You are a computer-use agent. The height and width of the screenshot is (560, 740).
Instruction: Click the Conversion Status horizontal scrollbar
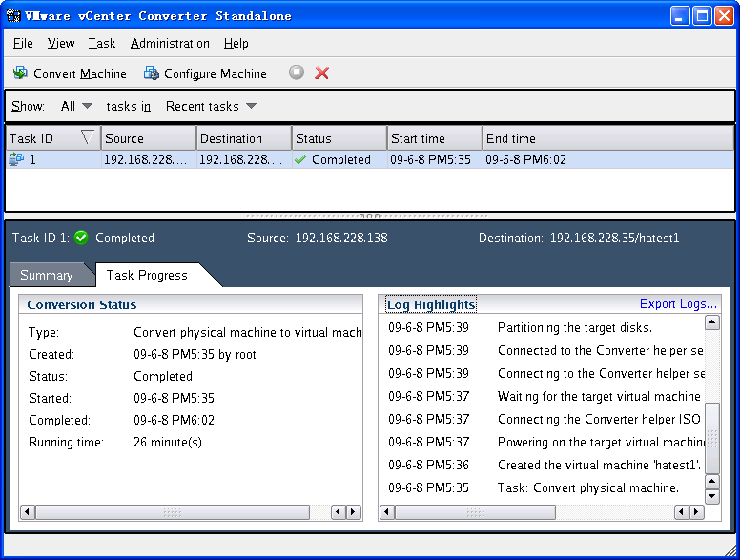point(172,512)
